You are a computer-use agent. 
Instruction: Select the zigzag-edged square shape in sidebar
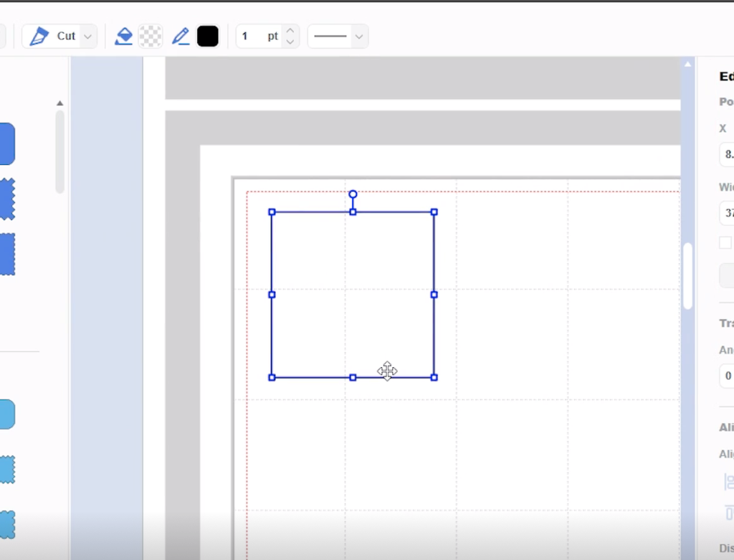point(6,199)
